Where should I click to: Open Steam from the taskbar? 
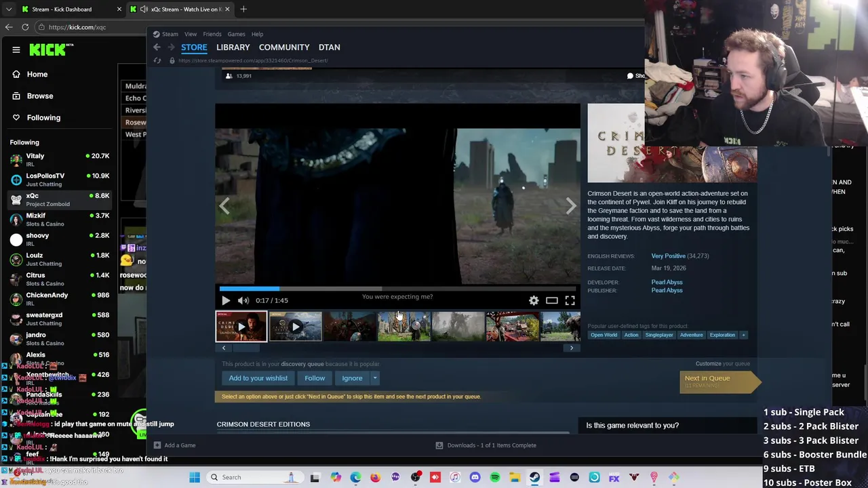534,477
